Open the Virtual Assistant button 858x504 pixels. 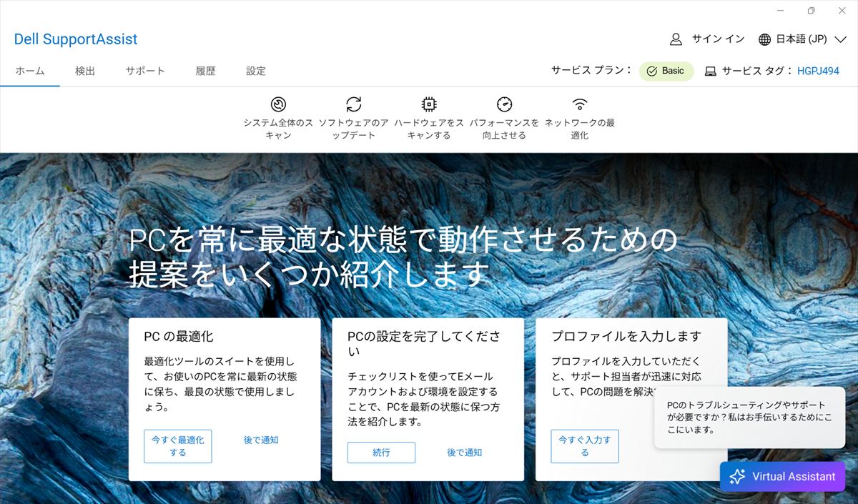point(782,477)
